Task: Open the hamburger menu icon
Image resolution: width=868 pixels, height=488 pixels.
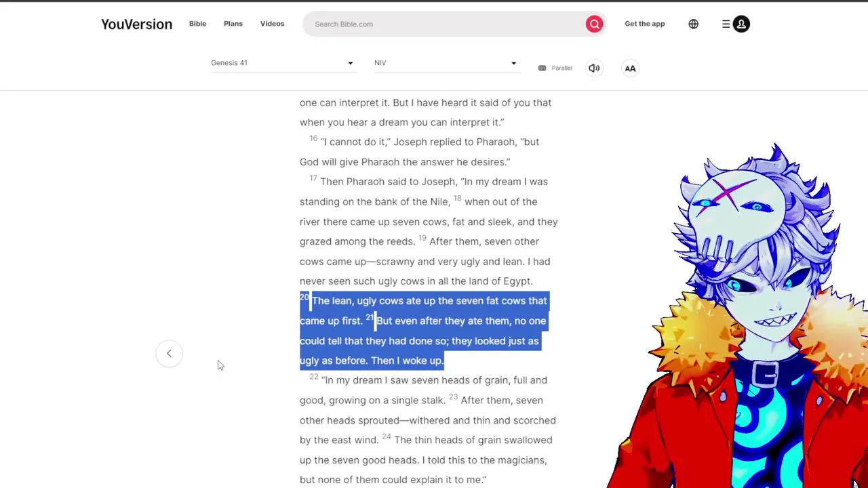Action: coord(726,24)
